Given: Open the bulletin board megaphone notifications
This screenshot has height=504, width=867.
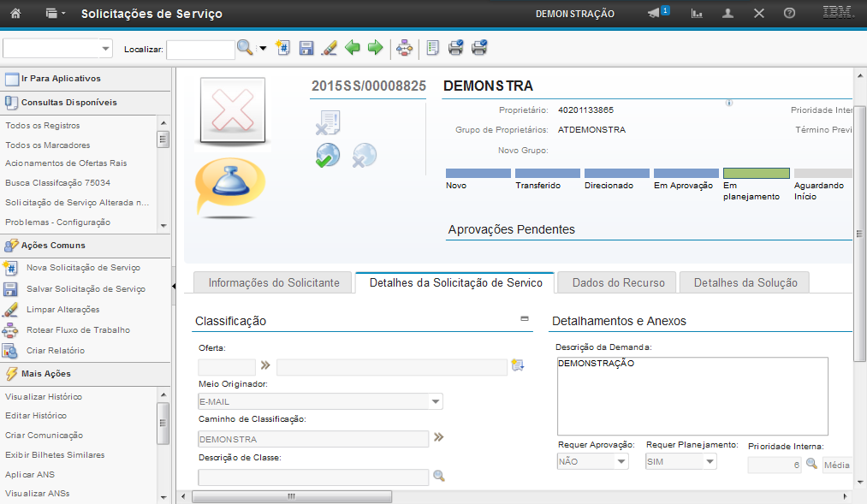Looking at the screenshot, I should [x=655, y=14].
